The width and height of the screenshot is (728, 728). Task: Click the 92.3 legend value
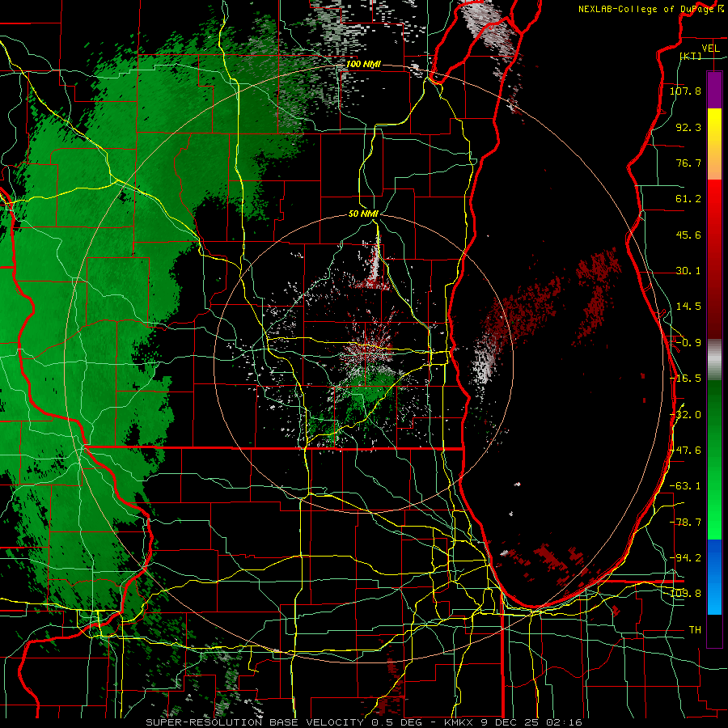pyautogui.click(x=688, y=127)
